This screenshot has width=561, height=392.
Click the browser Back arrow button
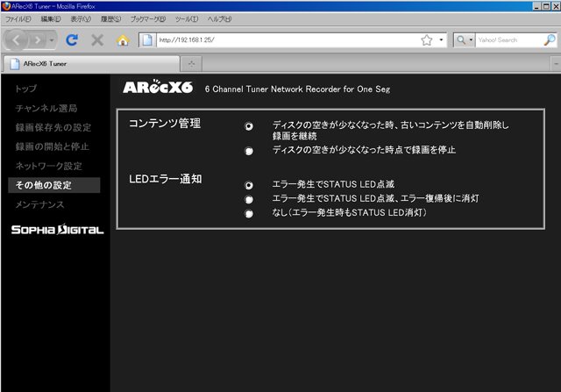[x=16, y=40]
